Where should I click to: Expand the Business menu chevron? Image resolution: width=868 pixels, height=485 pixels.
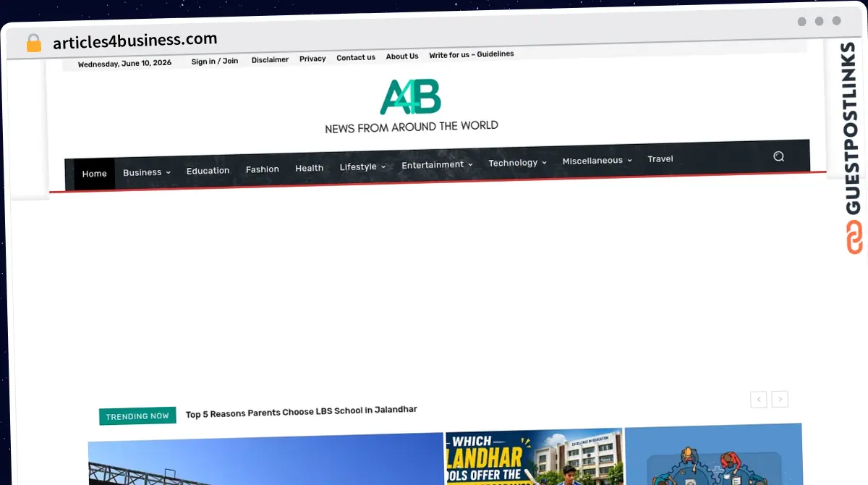point(169,173)
